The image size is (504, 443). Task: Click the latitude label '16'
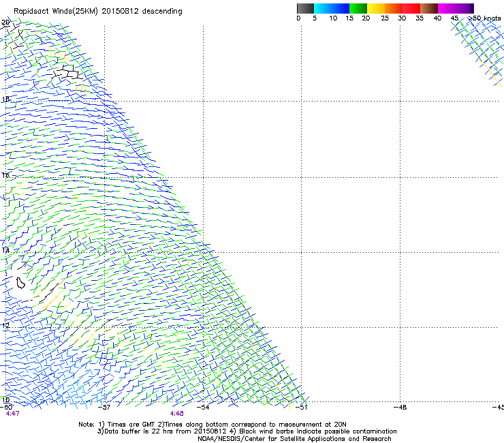point(5,175)
